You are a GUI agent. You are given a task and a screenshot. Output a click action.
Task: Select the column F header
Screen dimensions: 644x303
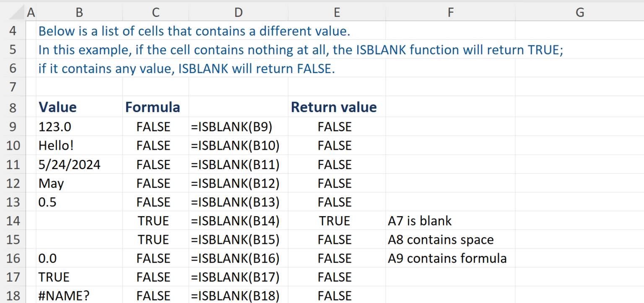tap(450, 13)
